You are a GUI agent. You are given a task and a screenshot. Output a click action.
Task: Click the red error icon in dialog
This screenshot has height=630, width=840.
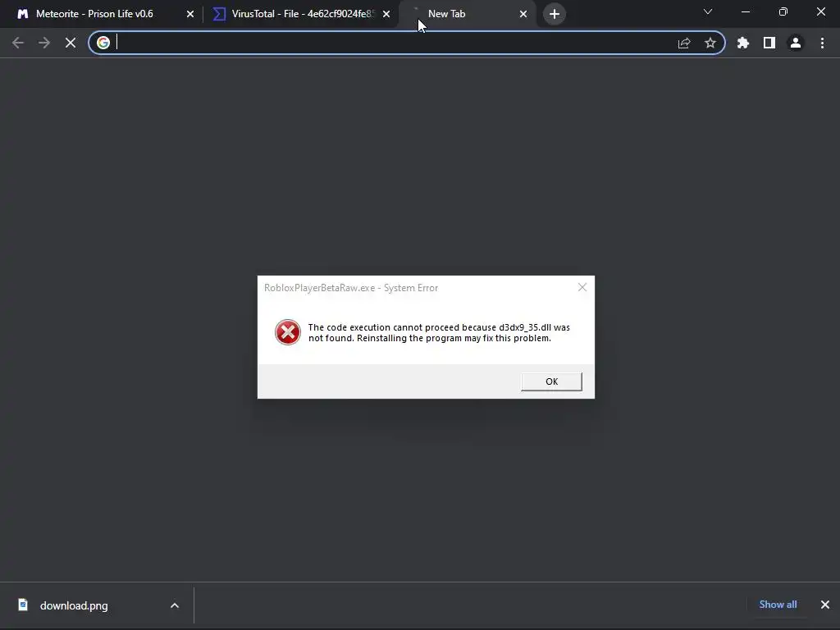(x=288, y=332)
